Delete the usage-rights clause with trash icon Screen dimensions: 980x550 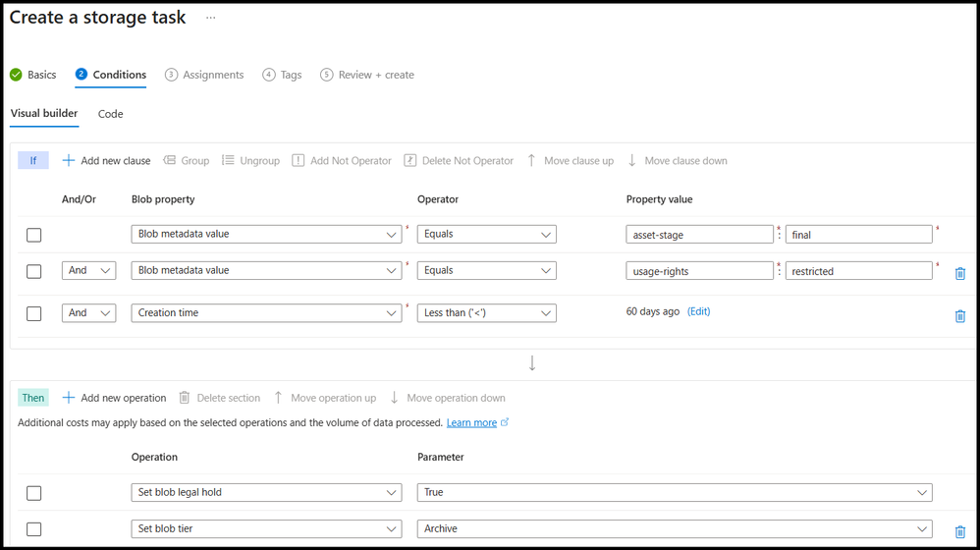coord(959,274)
